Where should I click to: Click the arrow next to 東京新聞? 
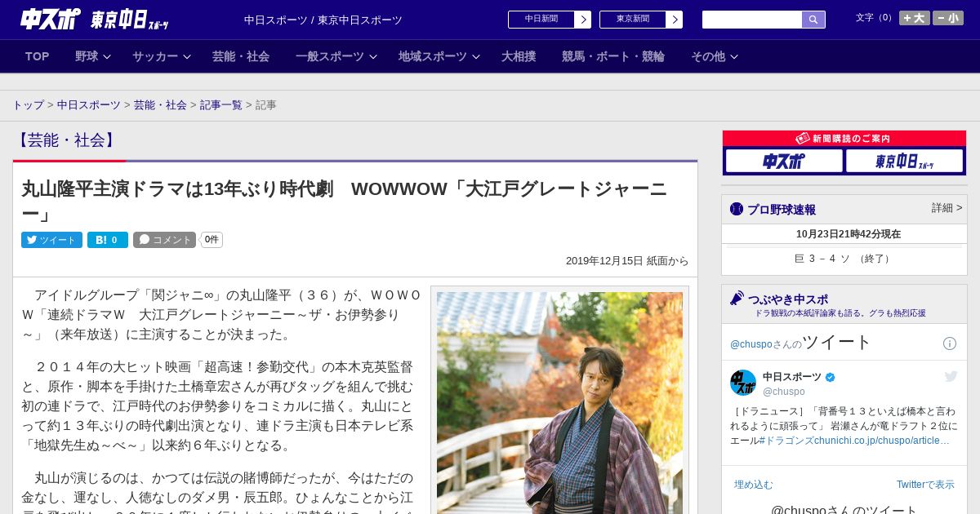(674, 20)
